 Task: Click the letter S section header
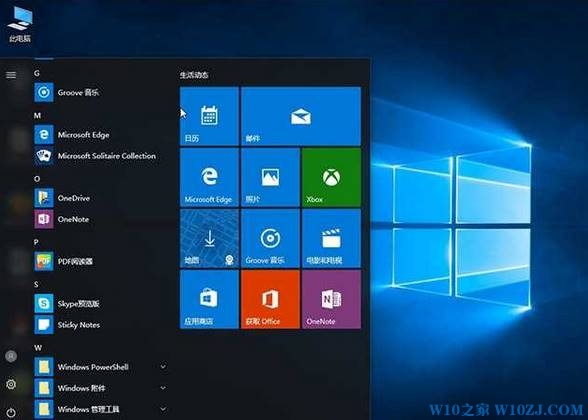(x=36, y=285)
